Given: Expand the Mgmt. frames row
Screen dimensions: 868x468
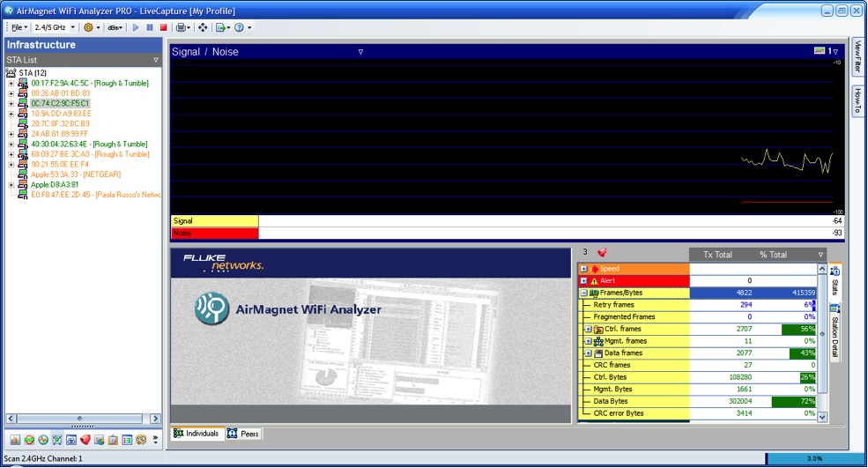Looking at the screenshot, I should click(589, 341).
